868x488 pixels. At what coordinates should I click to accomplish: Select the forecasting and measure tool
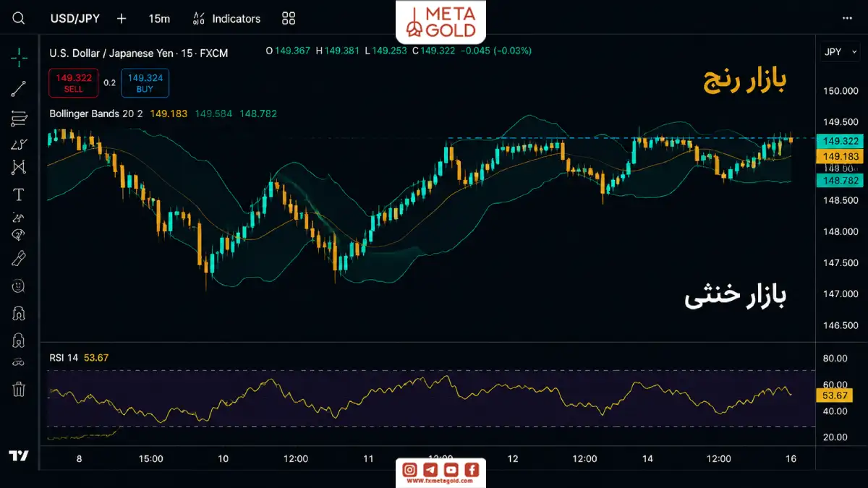(19, 217)
